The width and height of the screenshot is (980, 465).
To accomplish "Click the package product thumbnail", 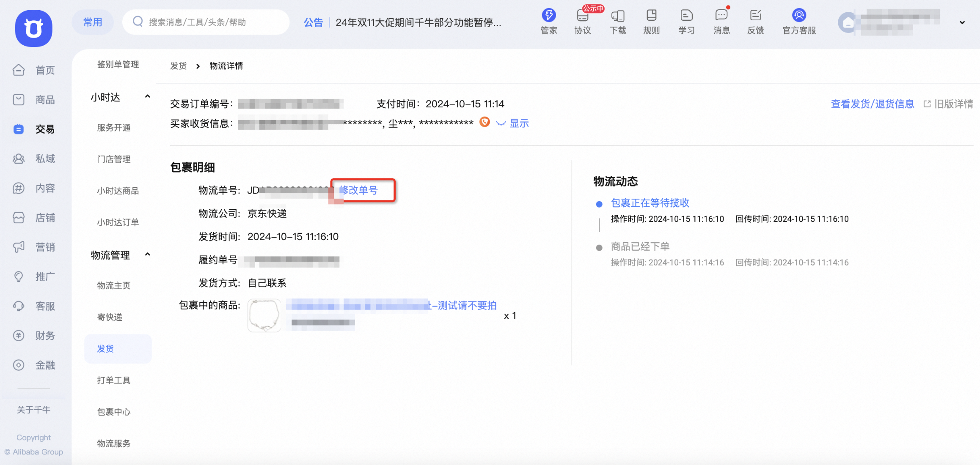I will click(264, 315).
